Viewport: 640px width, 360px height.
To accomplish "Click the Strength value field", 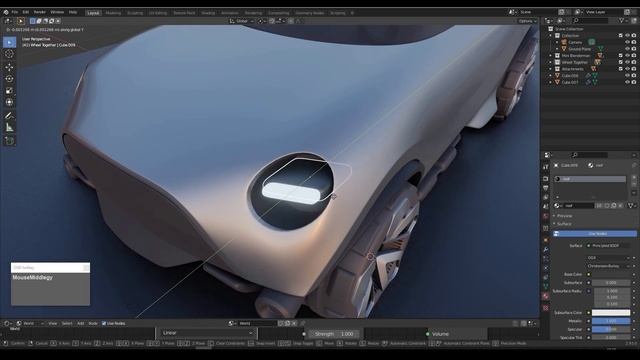I will point(334,334).
